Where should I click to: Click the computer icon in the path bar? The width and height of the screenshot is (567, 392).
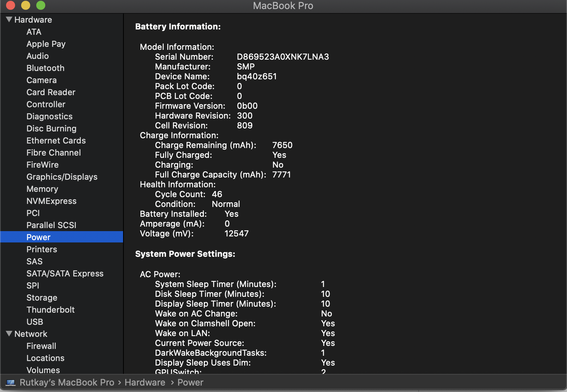tap(11, 383)
